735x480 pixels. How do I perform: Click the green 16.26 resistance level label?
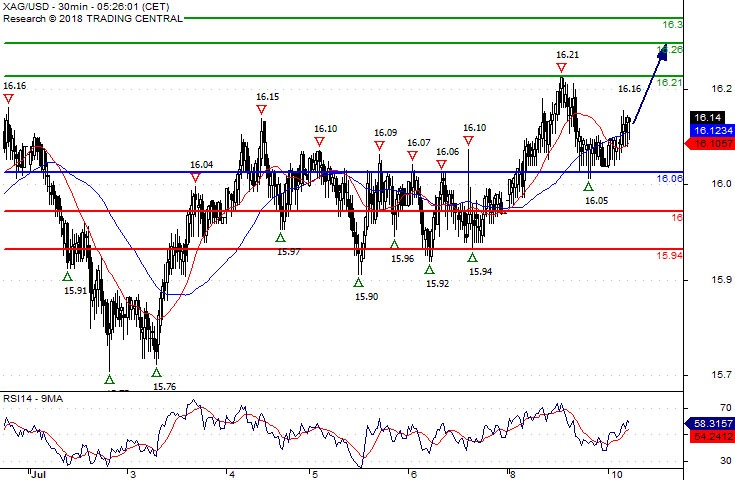669,49
